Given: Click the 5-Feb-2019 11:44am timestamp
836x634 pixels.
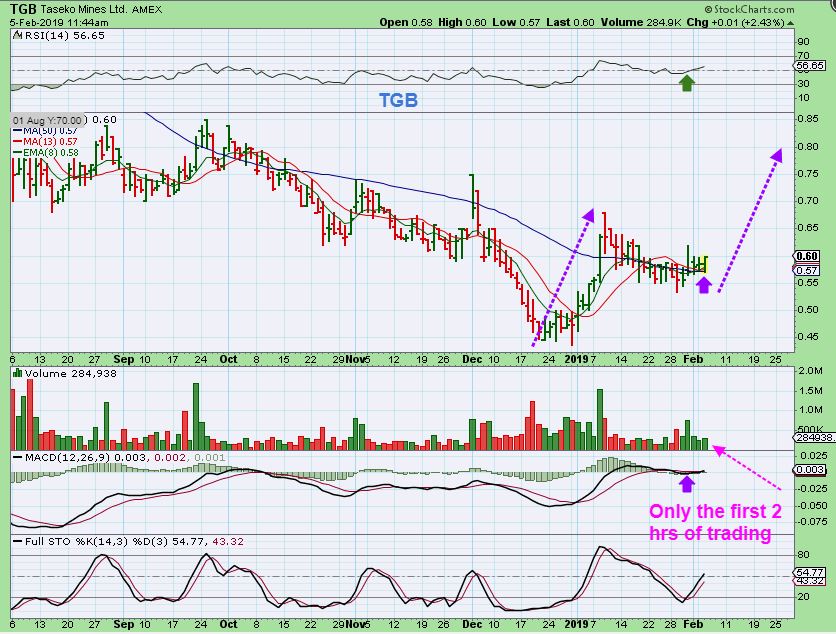Looking at the screenshot, I should pos(59,22).
